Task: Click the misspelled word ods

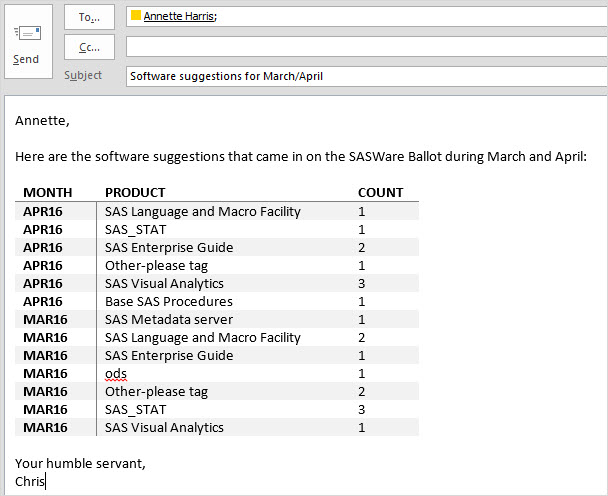Action: pos(116,373)
